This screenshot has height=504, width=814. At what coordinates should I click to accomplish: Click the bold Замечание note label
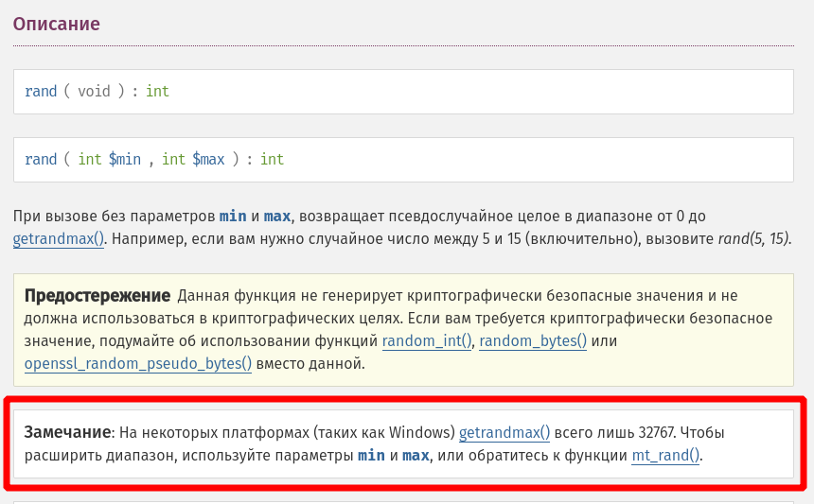coord(68,433)
